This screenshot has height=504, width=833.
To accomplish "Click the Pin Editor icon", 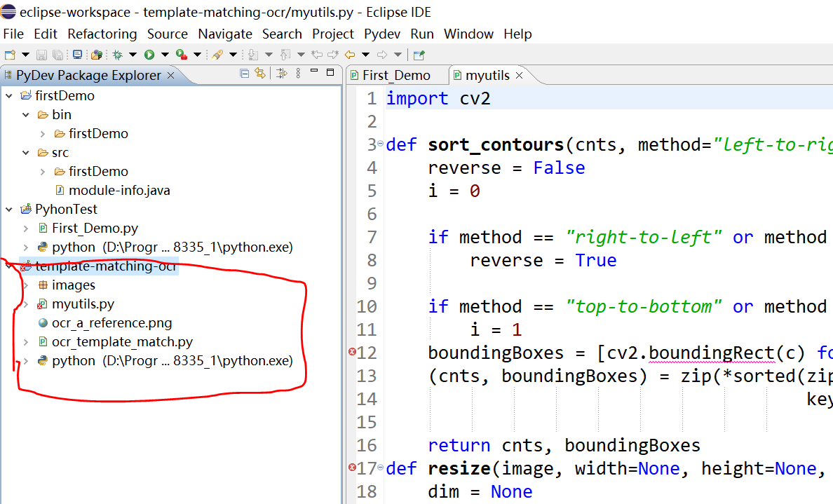I will [419, 55].
